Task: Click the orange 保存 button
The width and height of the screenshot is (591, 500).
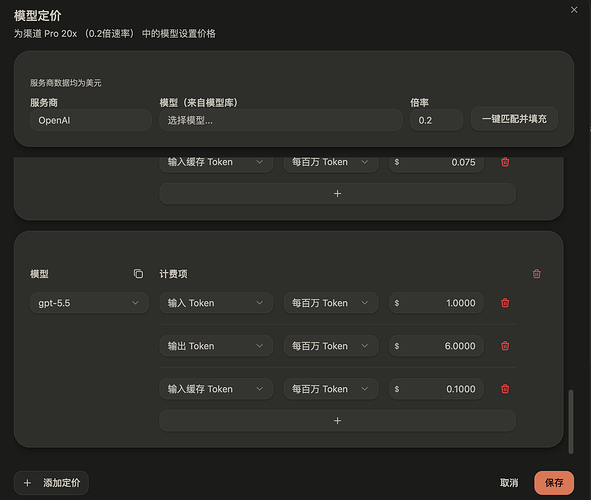Action: 554,483
